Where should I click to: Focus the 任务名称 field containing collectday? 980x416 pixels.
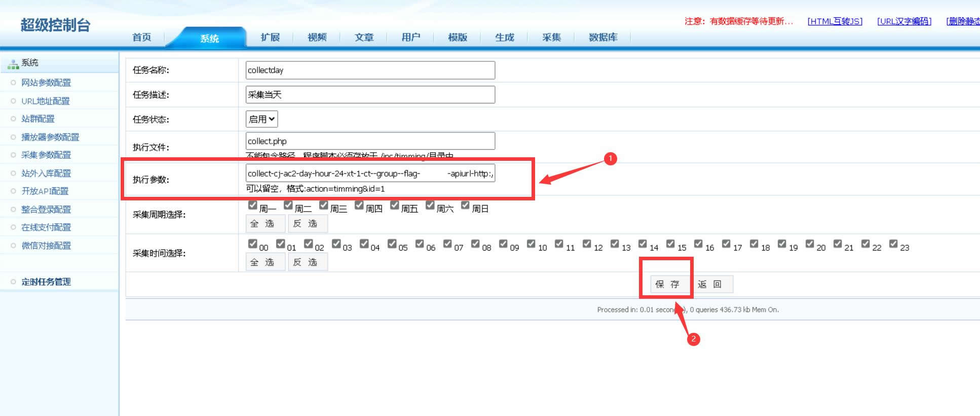pyautogui.click(x=370, y=71)
